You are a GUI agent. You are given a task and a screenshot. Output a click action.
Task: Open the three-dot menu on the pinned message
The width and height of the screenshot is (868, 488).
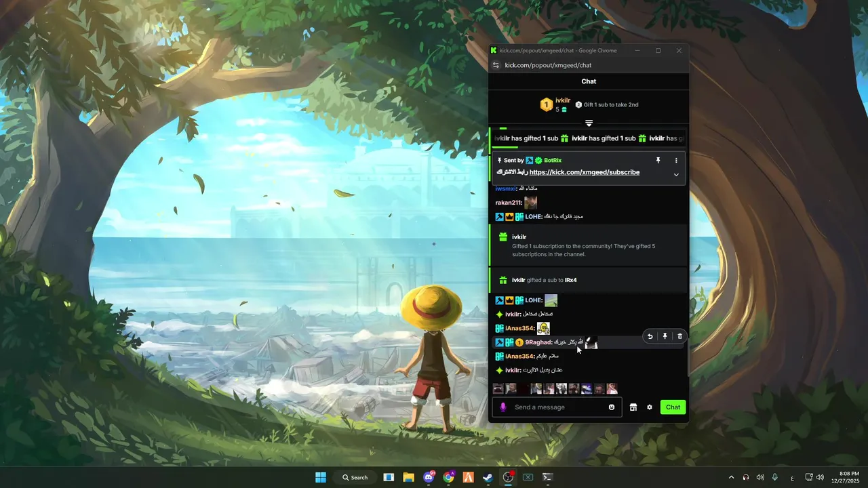(676, 161)
